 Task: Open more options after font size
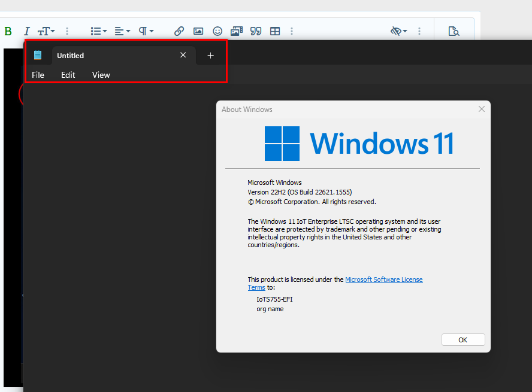click(x=67, y=31)
